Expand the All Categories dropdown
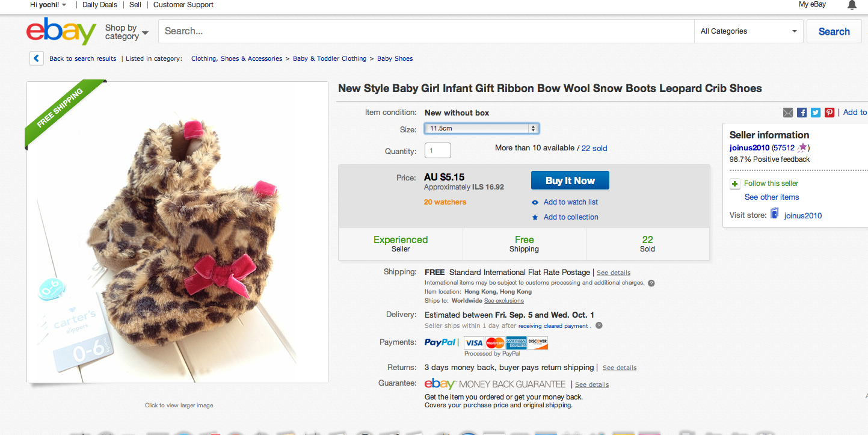868x435 pixels. pos(748,31)
